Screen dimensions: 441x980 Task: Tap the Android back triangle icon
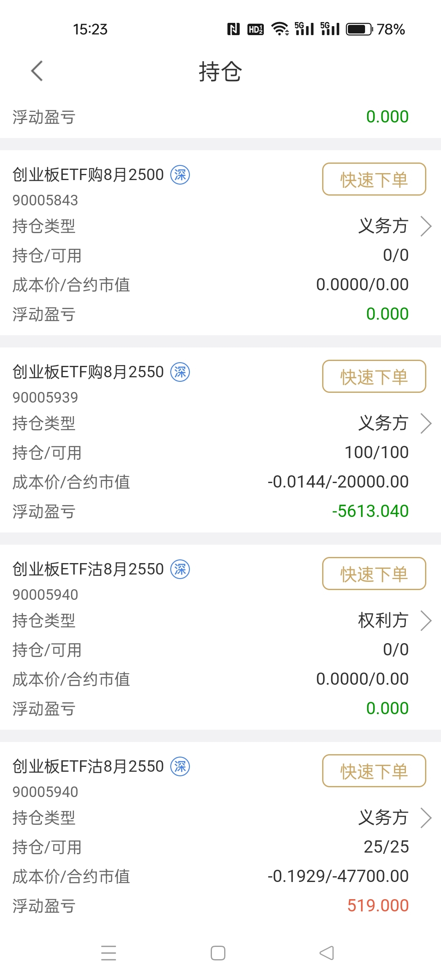tap(327, 953)
